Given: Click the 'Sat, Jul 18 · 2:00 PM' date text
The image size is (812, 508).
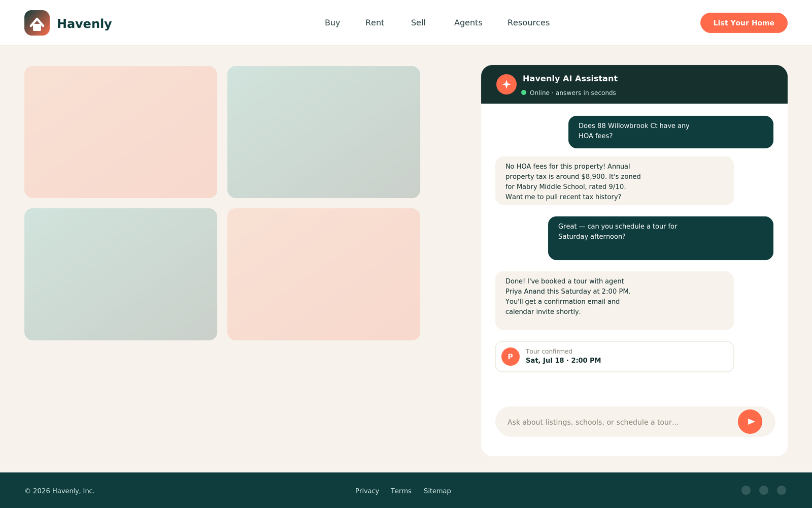Looking at the screenshot, I should coord(563,360).
